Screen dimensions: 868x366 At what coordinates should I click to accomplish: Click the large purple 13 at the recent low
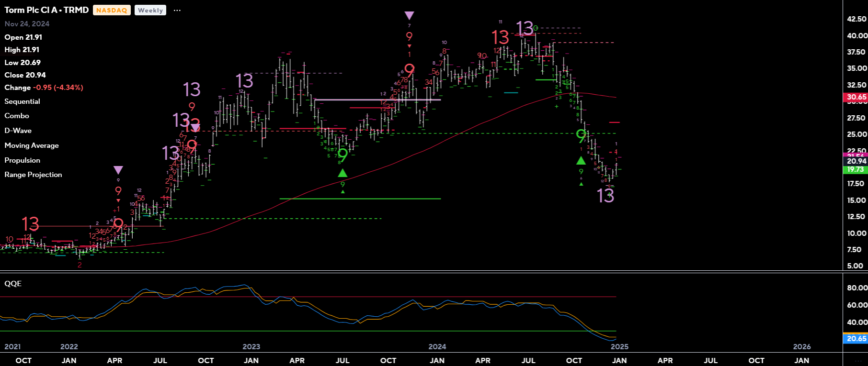pos(605,196)
